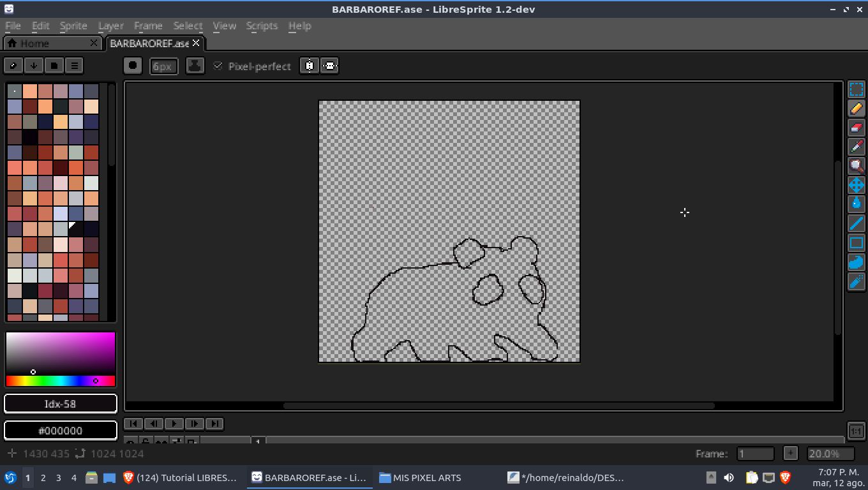Close the BARBAROREF.ase tab
Image resolution: width=868 pixels, height=490 pixels.
[196, 43]
